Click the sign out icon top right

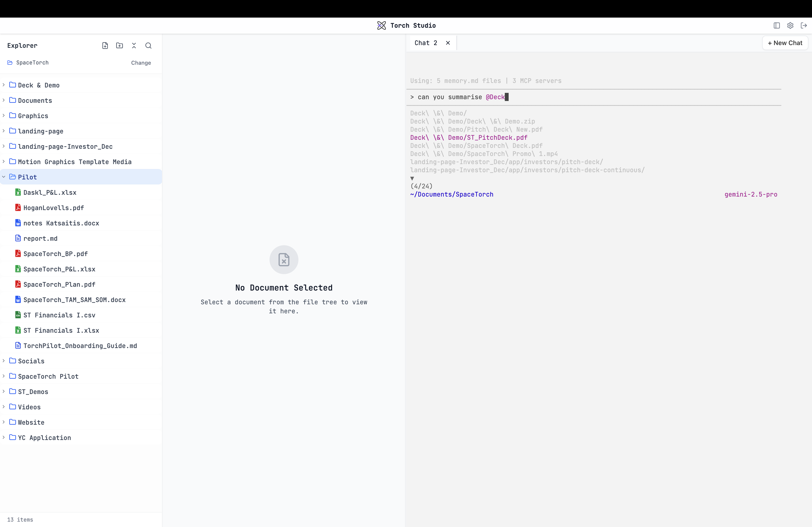[804, 25]
